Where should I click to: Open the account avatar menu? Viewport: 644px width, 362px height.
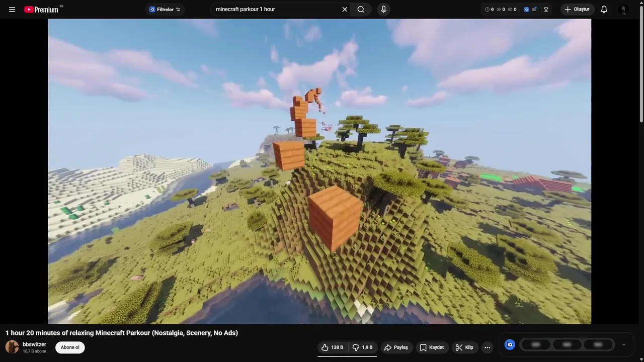pos(623,10)
